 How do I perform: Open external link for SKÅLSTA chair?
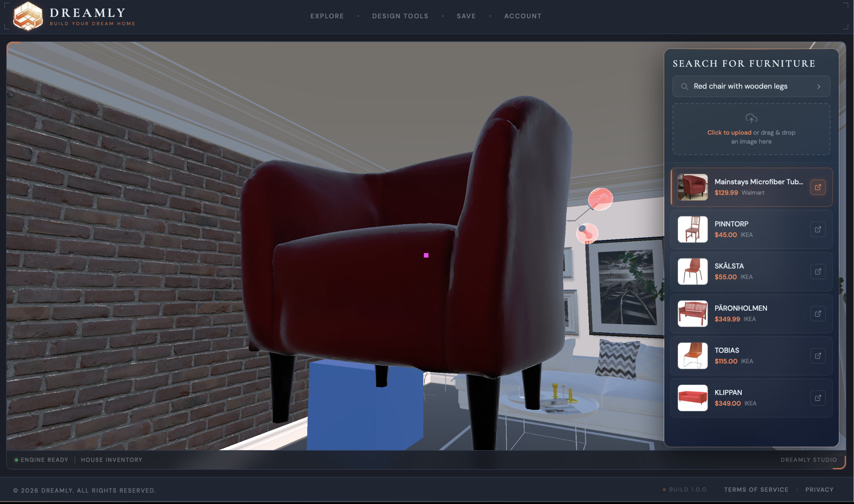click(x=818, y=271)
